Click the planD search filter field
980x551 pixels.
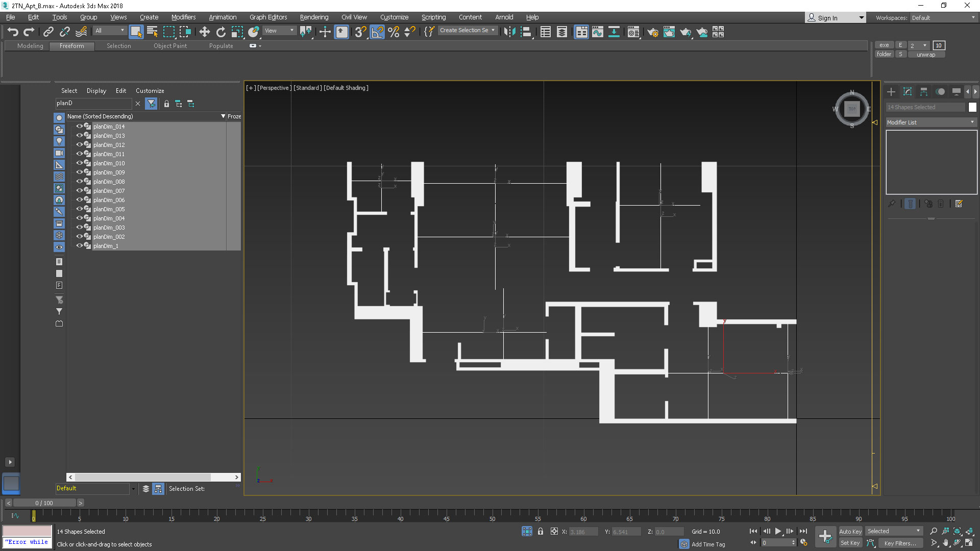pyautogui.click(x=93, y=103)
